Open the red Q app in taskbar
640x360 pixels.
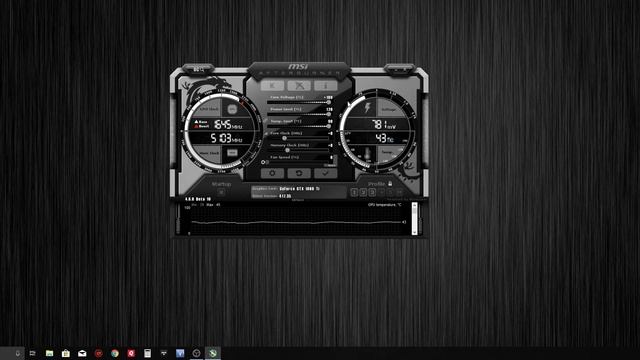(x=131, y=353)
